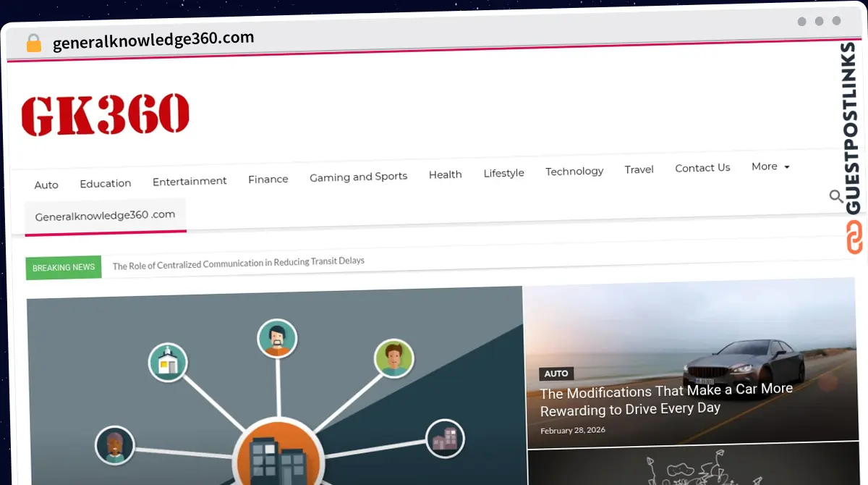This screenshot has width=868, height=485.
Task: Click the address bar URL generalknowledge360.com
Action: point(153,40)
